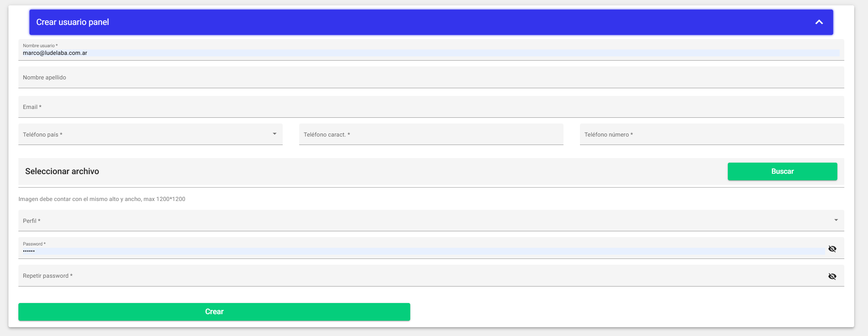Focus the Teléfono caract. field

tap(431, 134)
